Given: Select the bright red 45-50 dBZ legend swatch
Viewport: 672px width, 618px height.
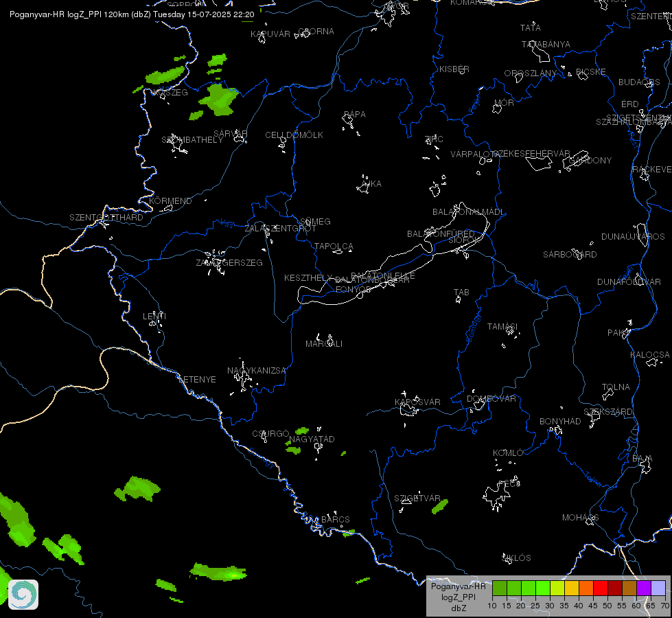Looking at the screenshot, I should point(601,588).
